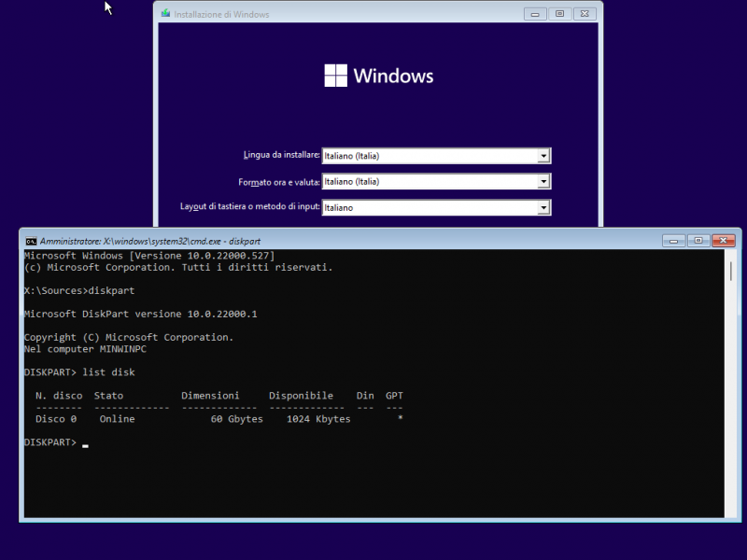Click the 'X:\Sources>diskpart' command line
Screen dimensions: 747x560
[x=79, y=291]
